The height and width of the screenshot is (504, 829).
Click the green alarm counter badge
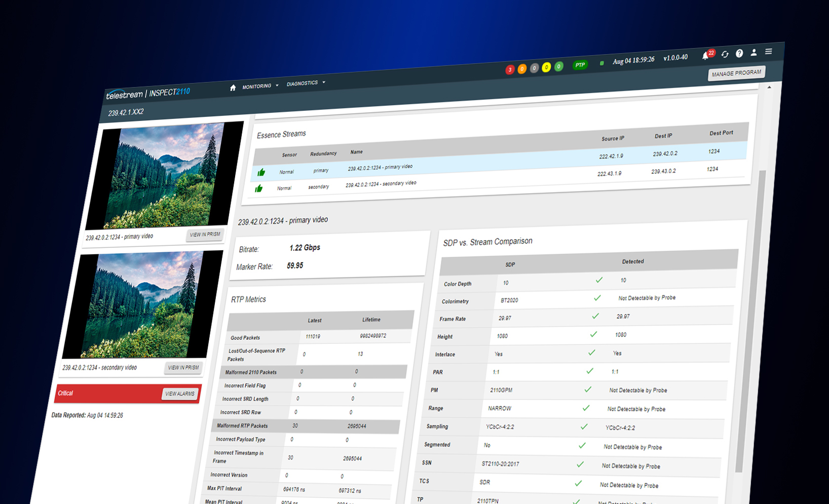558,67
